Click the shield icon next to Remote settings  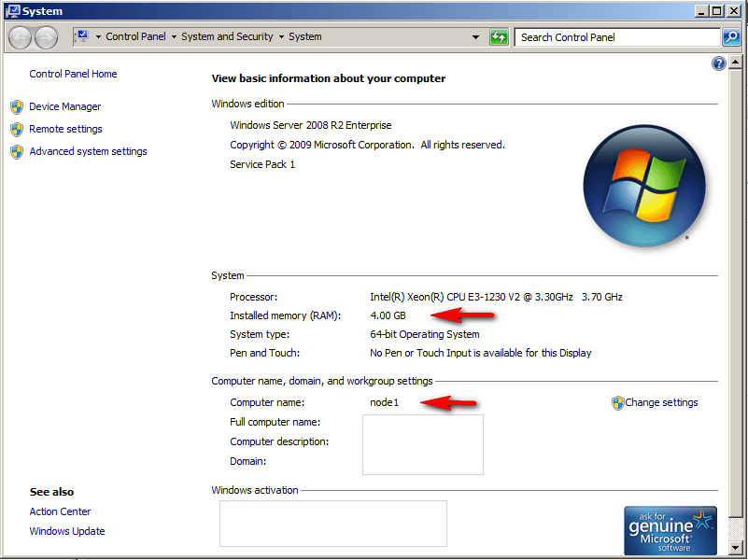point(17,130)
